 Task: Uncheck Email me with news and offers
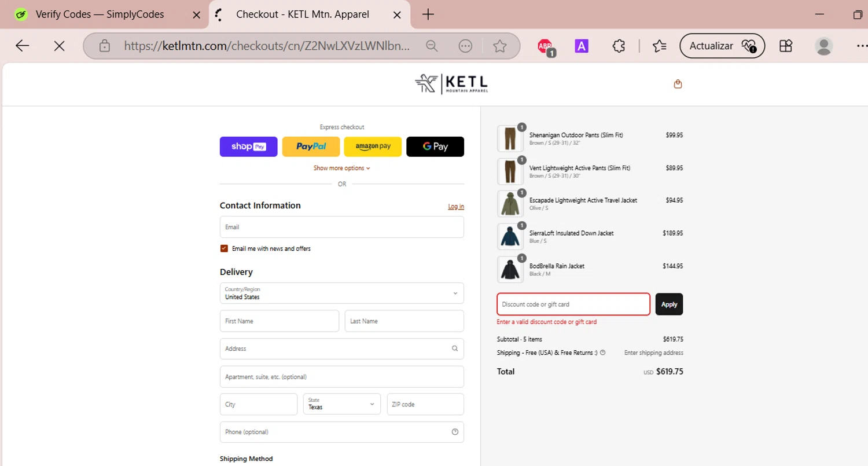point(224,248)
